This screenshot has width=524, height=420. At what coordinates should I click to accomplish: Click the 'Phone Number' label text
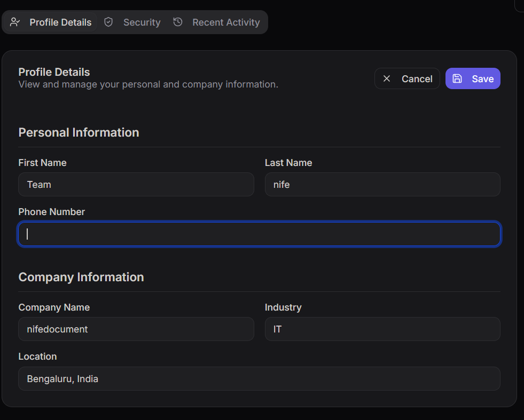coord(52,212)
